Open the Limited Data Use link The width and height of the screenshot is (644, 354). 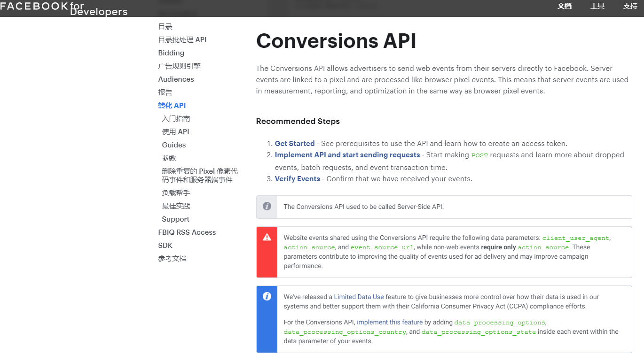click(x=359, y=297)
